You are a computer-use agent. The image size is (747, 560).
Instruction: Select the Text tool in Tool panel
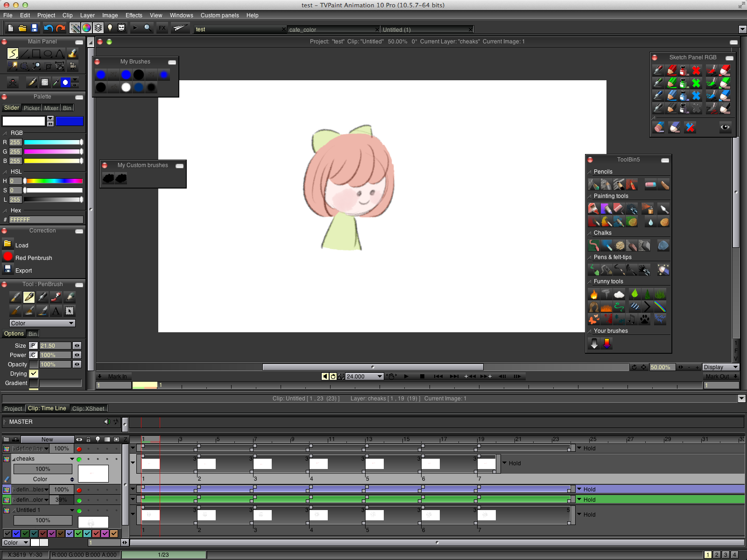coord(56,311)
